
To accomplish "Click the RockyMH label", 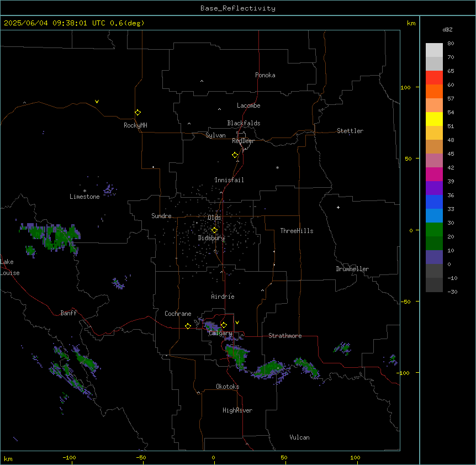I will coord(135,125).
